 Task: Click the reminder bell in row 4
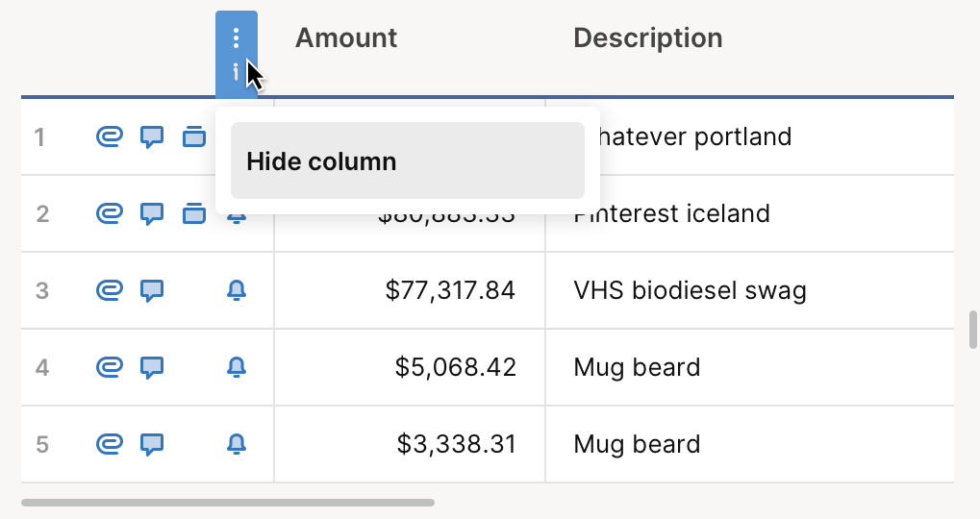tap(237, 367)
